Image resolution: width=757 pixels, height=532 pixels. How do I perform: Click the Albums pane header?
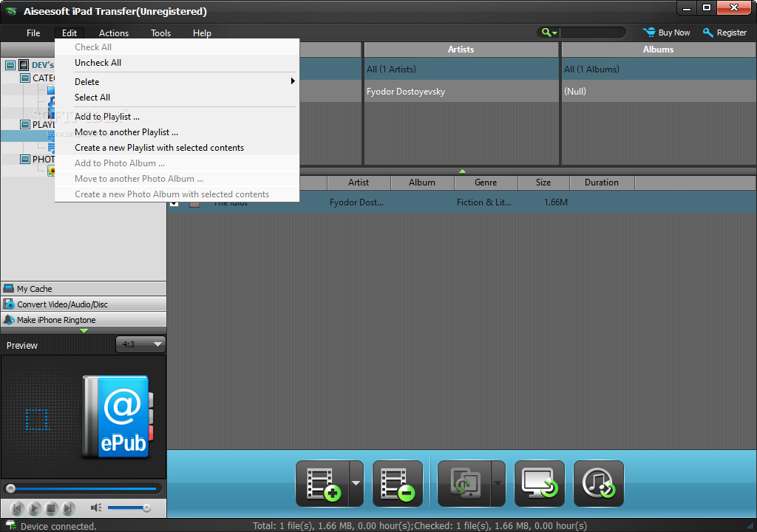click(x=659, y=50)
